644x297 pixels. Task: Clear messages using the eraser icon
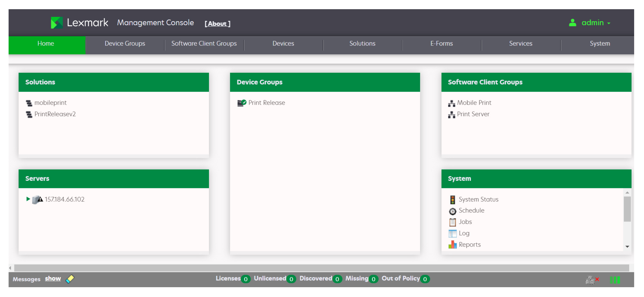click(x=70, y=279)
